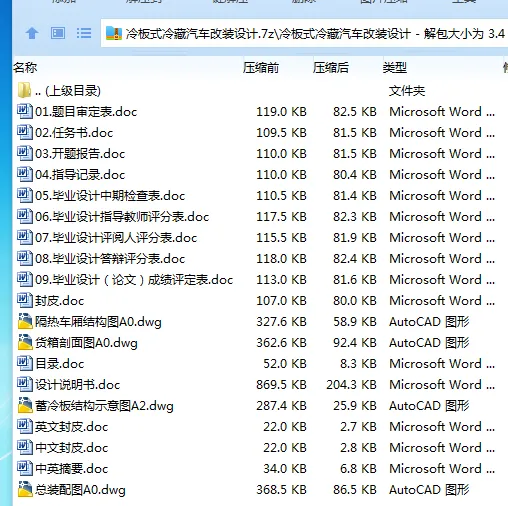The width and height of the screenshot is (508, 506).
Task: Select file name 08.毕业设计答辩评分表.doc
Action: click(110, 259)
